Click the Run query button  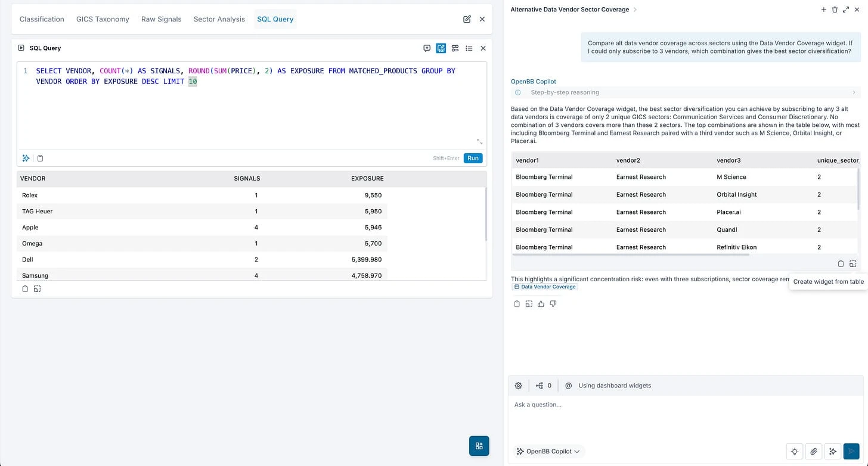tap(473, 158)
